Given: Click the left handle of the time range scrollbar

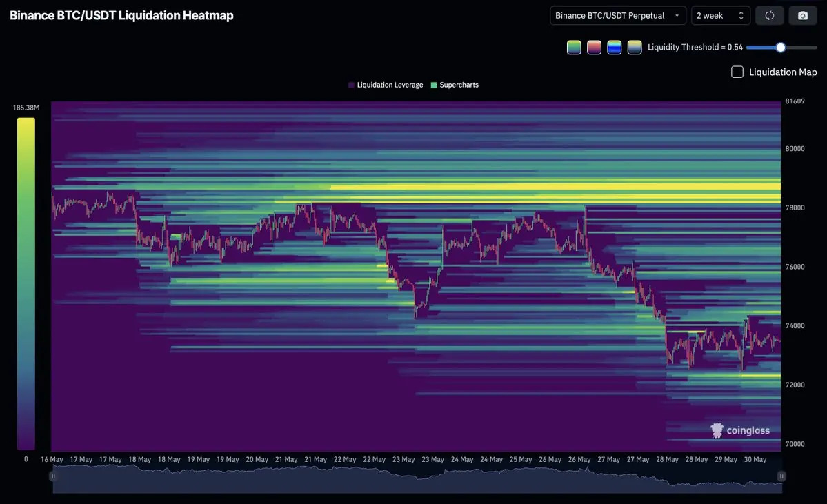Looking at the screenshot, I should (x=52, y=476).
